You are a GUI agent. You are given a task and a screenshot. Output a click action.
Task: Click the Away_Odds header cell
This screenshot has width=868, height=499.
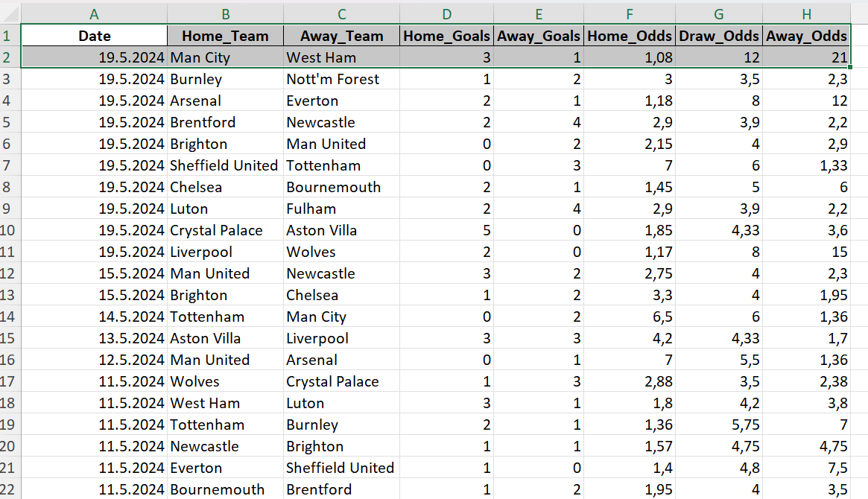[807, 36]
